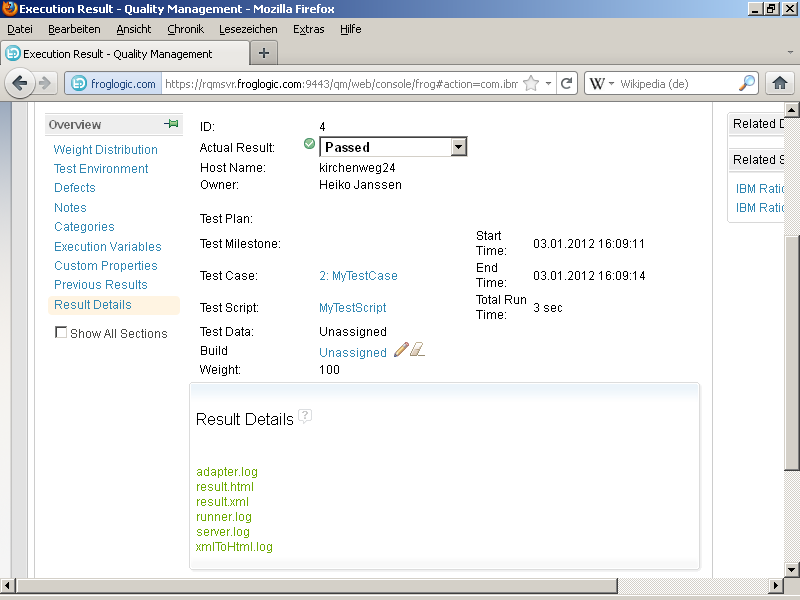Enable the Show All Sections checkbox
The height and width of the screenshot is (600, 800).
click(61, 333)
